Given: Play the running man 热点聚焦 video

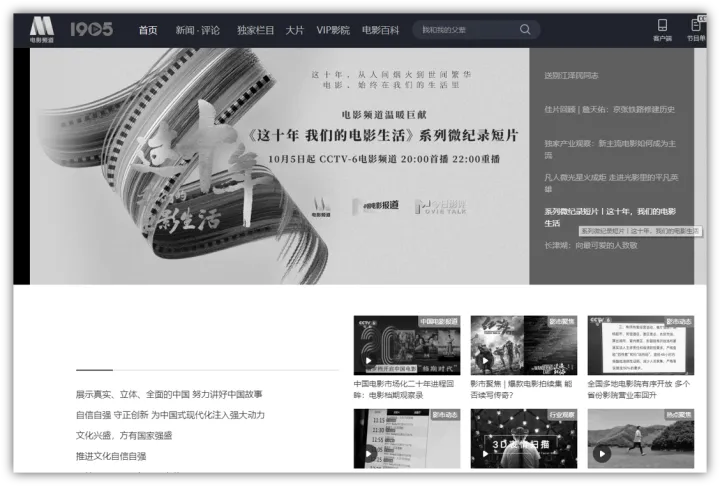Looking at the screenshot, I should (641, 439).
